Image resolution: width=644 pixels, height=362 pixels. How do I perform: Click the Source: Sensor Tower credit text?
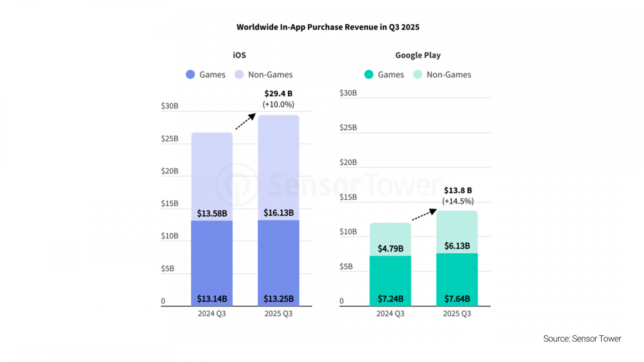(x=582, y=339)
